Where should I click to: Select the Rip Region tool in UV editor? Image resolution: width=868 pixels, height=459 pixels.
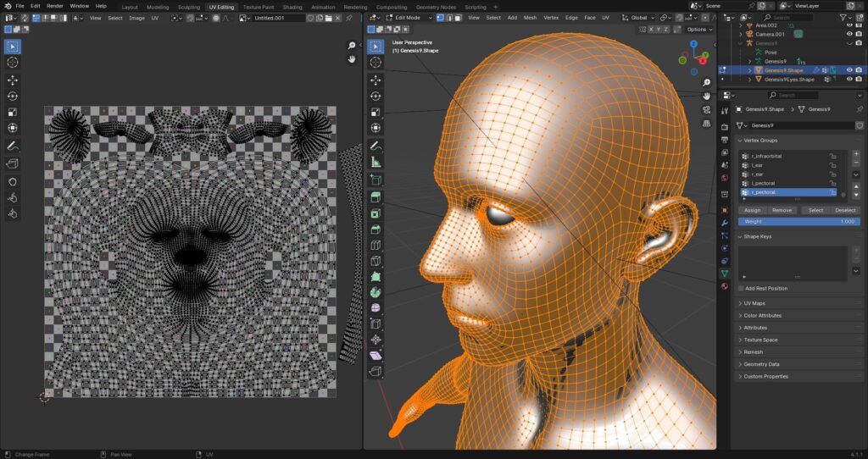[x=13, y=163]
